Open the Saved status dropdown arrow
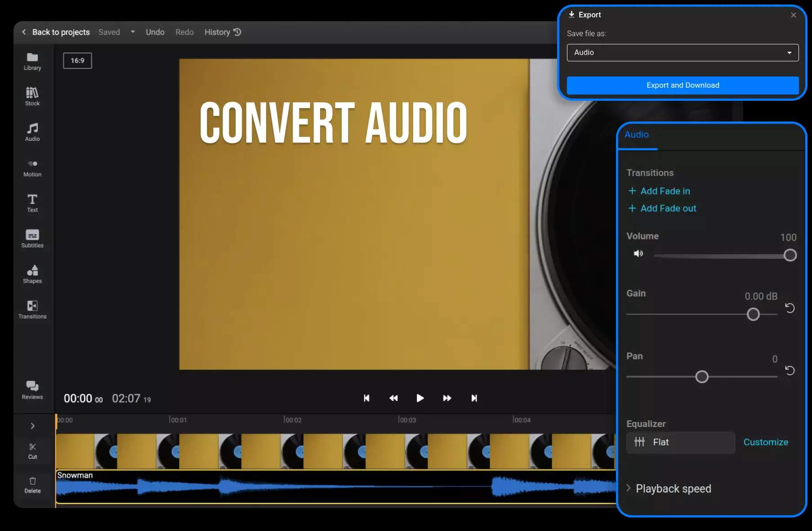 coord(133,32)
